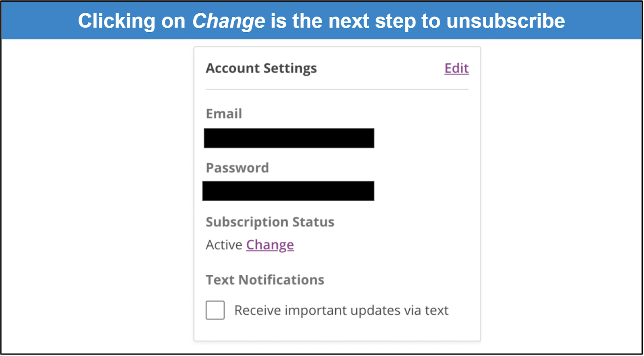Click the word unsubscribe in the blue banner
644x356 pixels.
pos(506,21)
